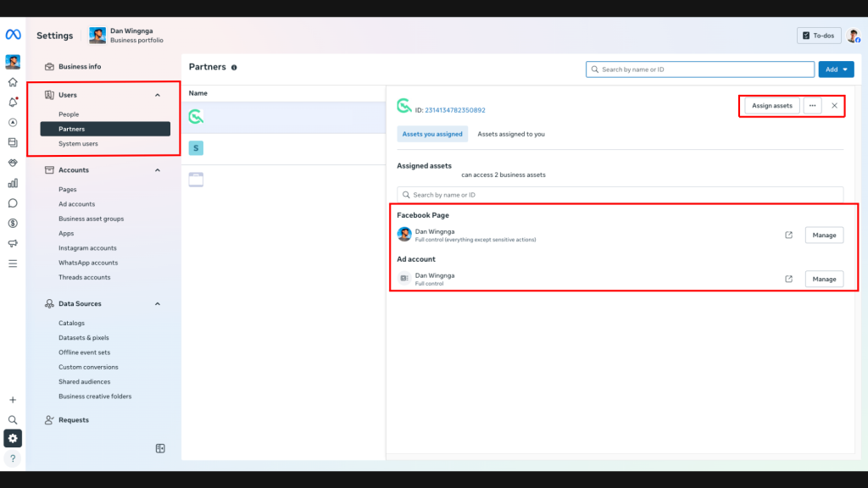Screen dimensions: 868x488
Task: Open Facebook Page Dan Wingnga external link icon
Action: [789, 236]
